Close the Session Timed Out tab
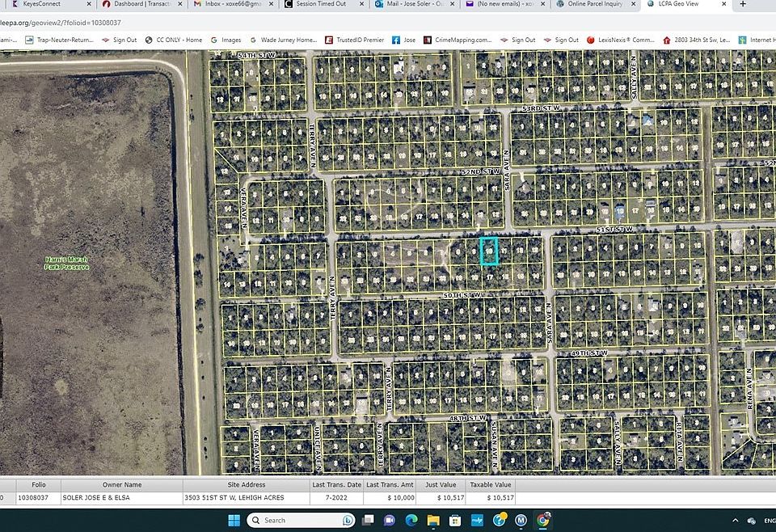The width and height of the screenshot is (776, 532). pyautogui.click(x=362, y=4)
